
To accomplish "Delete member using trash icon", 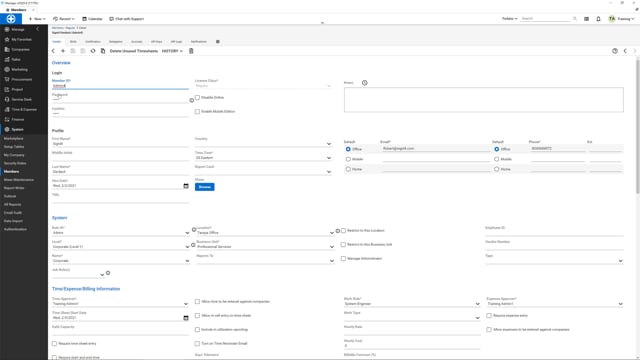I will [191, 51].
